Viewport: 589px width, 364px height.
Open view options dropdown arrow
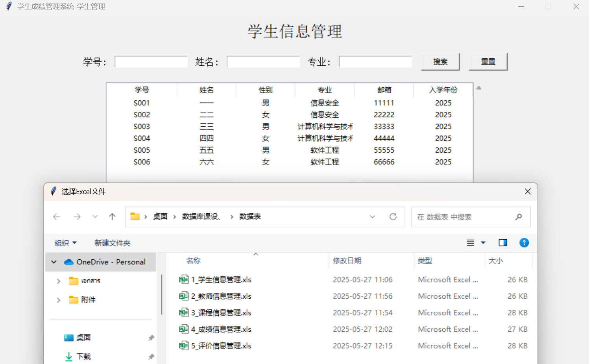(483, 243)
